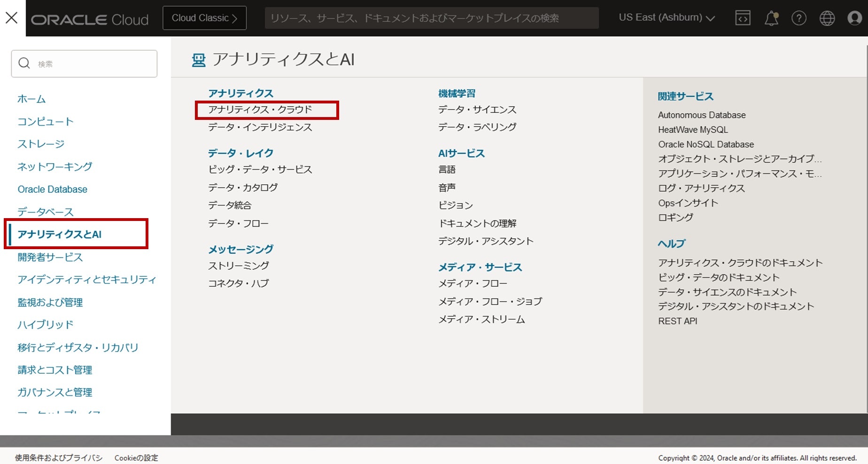The width and height of the screenshot is (868, 464).
Task: Open the ログ・アナリティクス related service
Action: (x=701, y=189)
